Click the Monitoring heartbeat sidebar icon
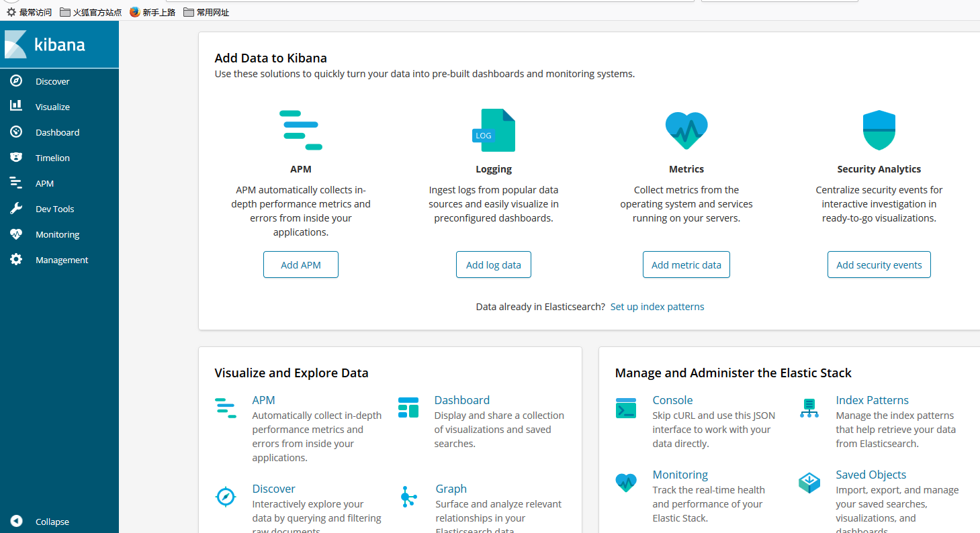Screen dimensions: 980x533 tap(16, 234)
